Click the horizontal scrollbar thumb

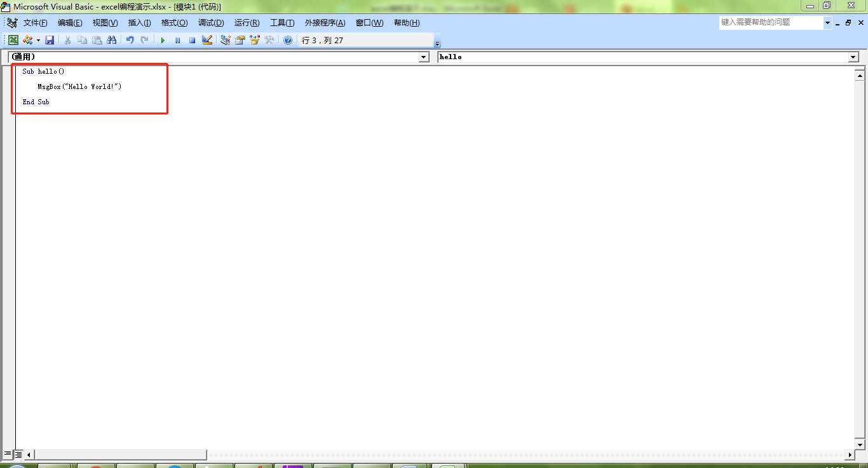coord(121,455)
